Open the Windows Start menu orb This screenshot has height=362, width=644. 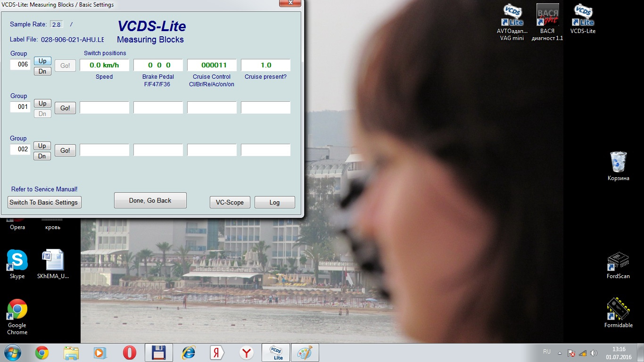pyautogui.click(x=12, y=353)
